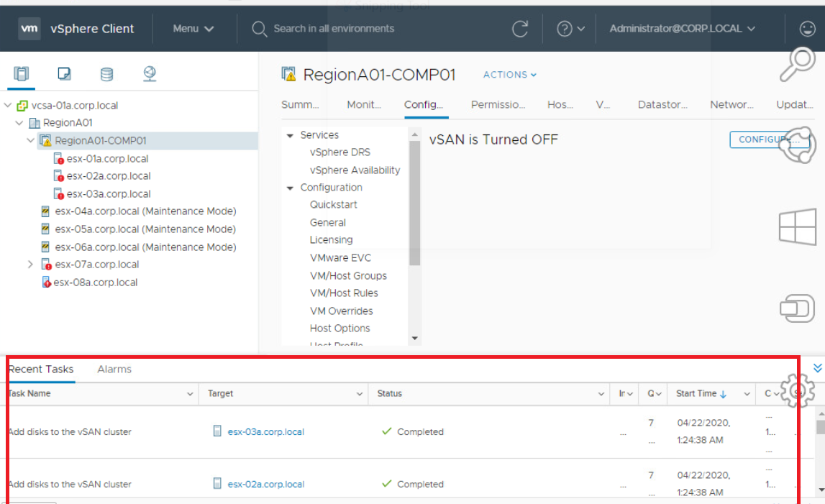Open the VMs and Templates inventory view
Image resolution: width=825 pixels, height=504 pixels.
pos(64,73)
